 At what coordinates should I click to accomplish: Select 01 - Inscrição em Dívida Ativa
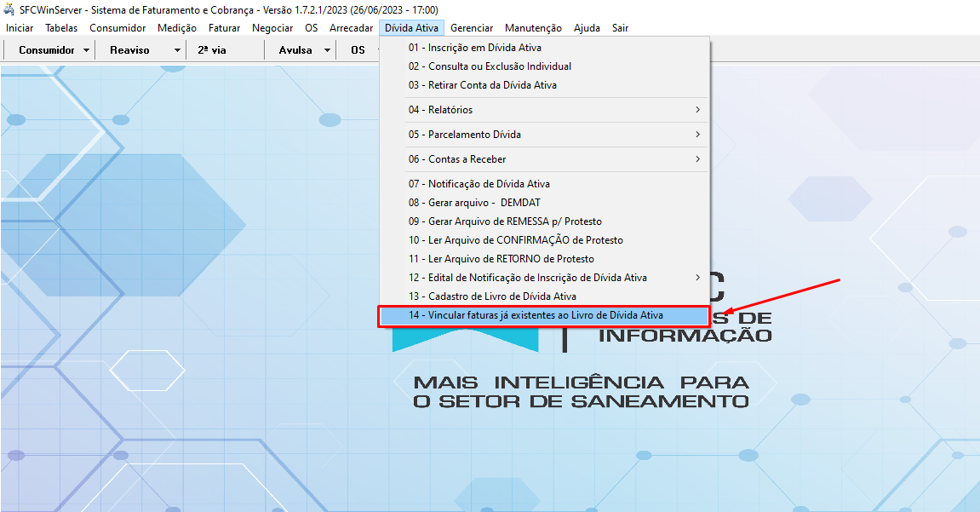point(474,48)
